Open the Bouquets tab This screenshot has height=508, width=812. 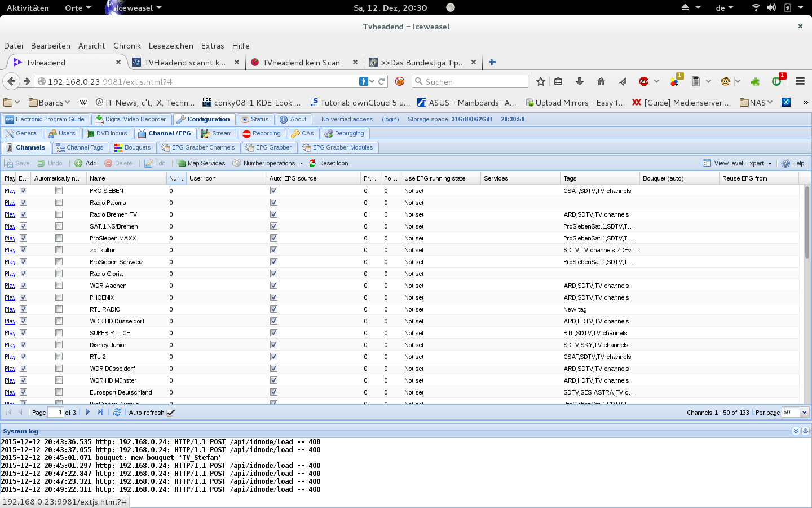[x=133, y=147]
